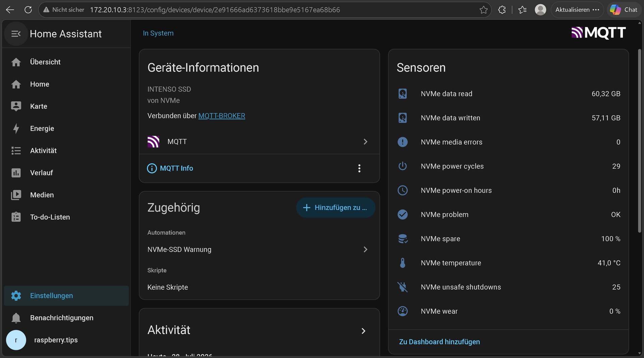Image resolution: width=644 pixels, height=358 pixels.
Task: Select Medien in the sidebar
Action: pos(66,195)
